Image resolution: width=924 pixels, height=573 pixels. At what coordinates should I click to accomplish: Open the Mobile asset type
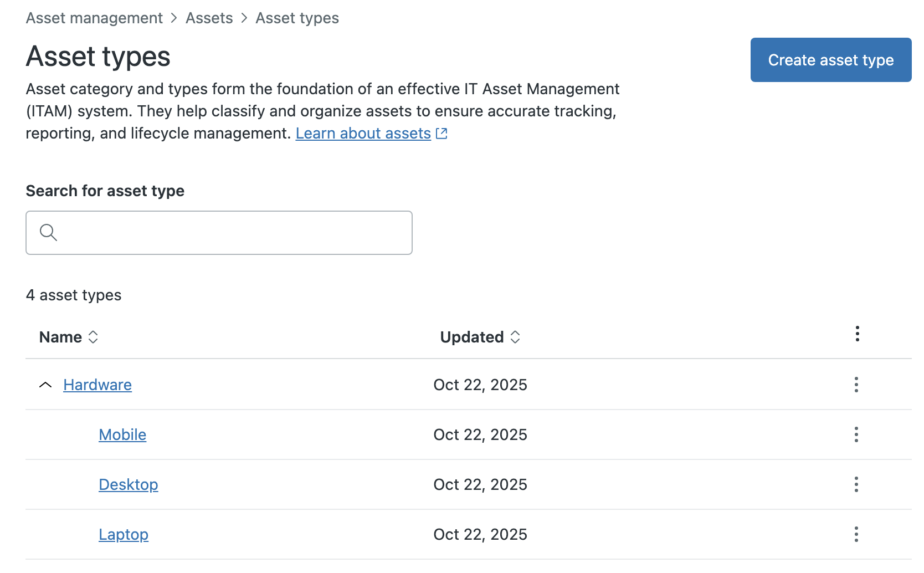click(122, 435)
